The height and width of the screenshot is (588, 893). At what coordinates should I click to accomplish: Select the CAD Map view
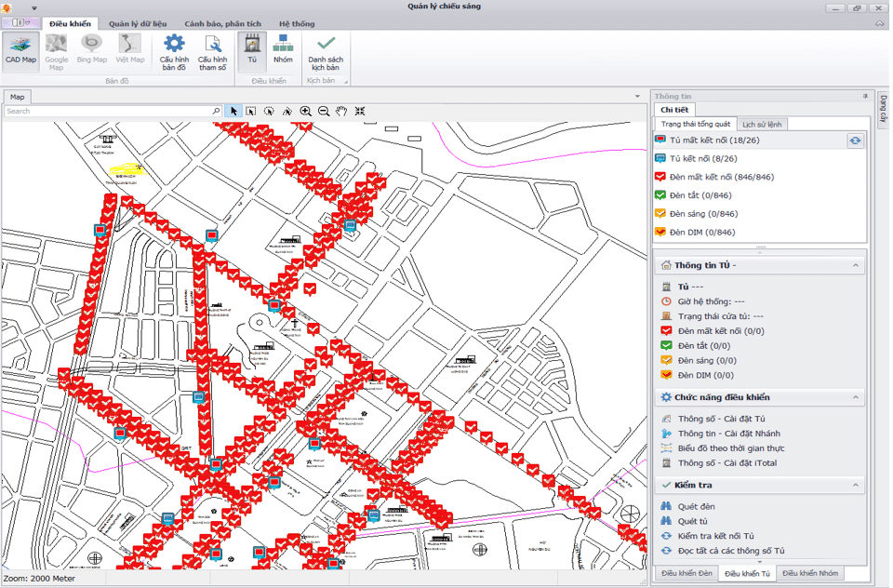coord(20,51)
